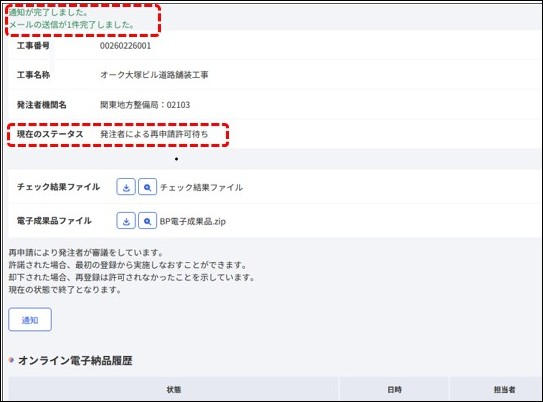
Task: Select status 発注者による再申請許可待ち
Action: tap(154, 134)
